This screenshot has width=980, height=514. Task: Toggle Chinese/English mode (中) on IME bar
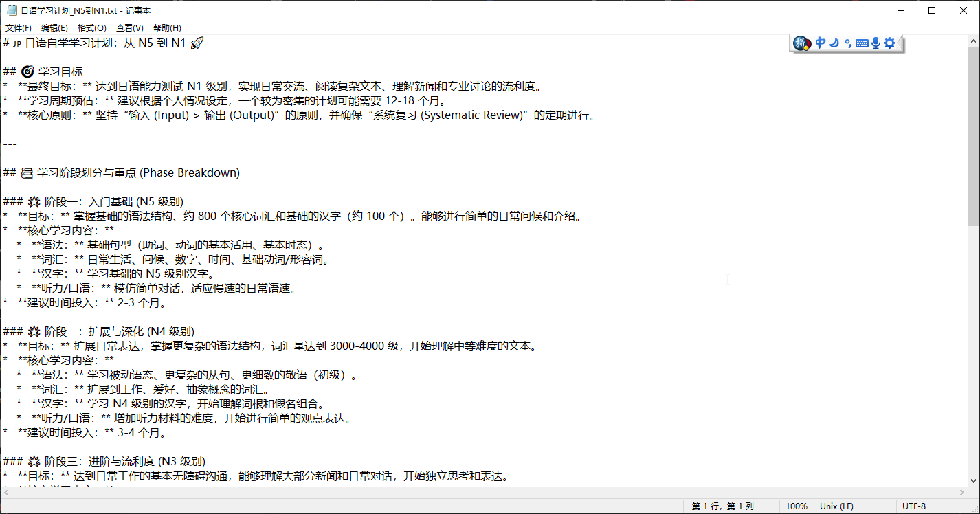click(821, 43)
